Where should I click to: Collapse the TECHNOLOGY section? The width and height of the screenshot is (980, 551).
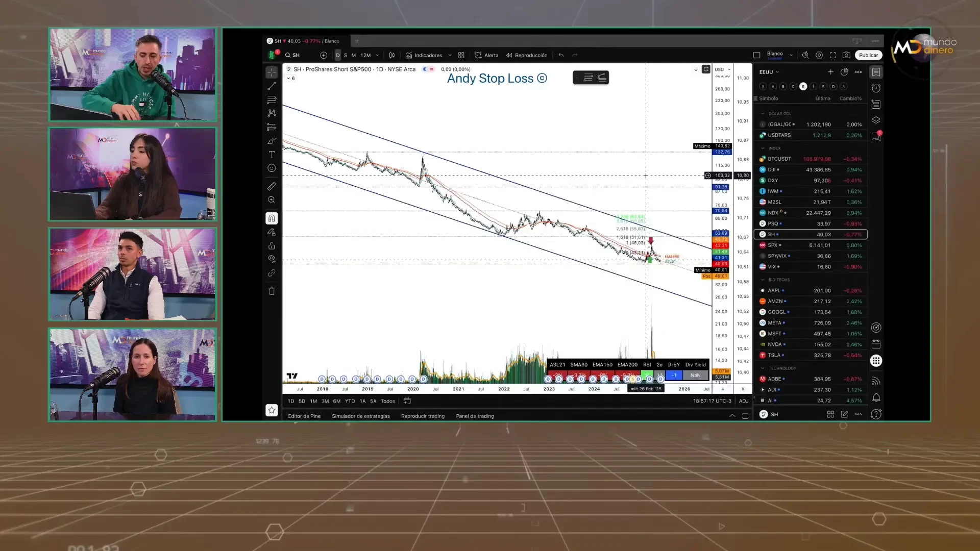pos(763,368)
